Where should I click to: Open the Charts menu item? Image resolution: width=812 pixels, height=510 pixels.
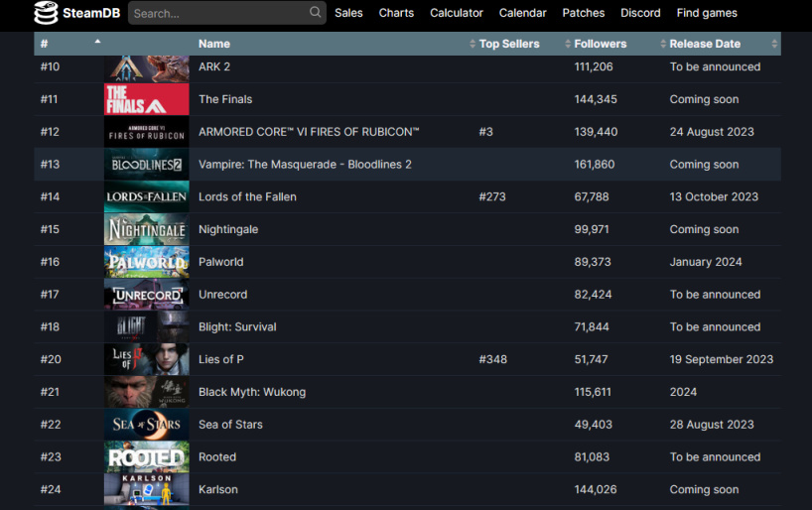click(396, 13)
